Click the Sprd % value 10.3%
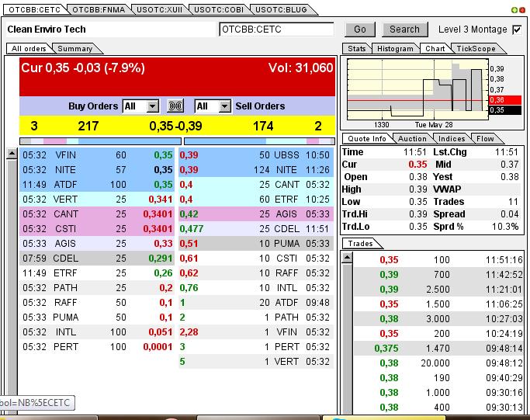The height and width of the screenshot is (420, 530). point(505,227)
